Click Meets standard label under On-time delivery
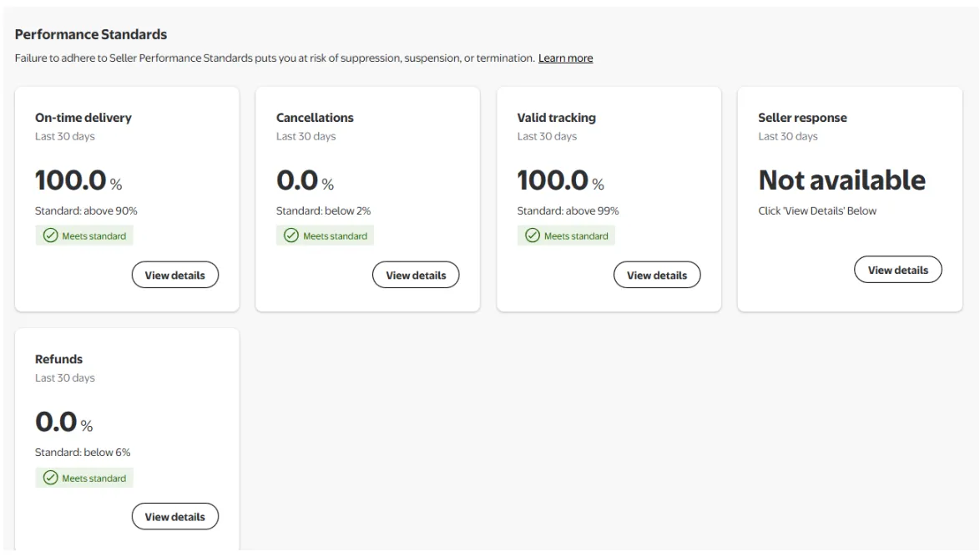The width and height of the screenshot is (980, 557). (84, 235)
